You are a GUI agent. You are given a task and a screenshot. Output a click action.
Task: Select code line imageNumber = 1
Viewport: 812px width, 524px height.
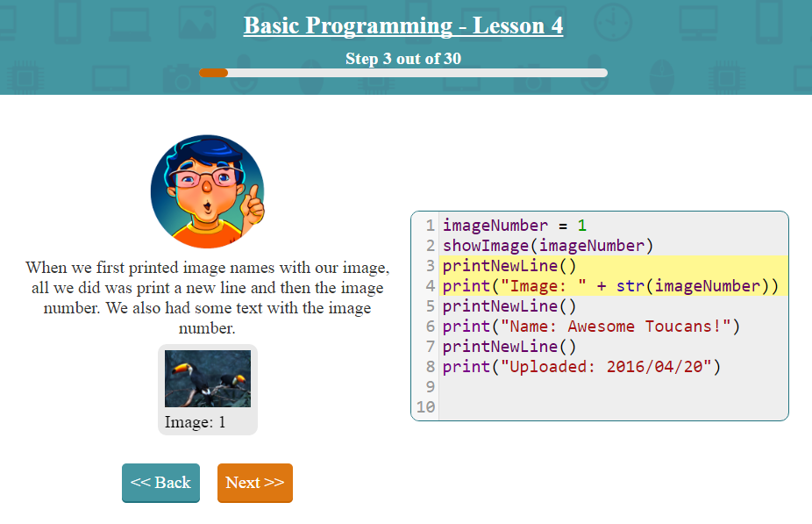(514, 226)
